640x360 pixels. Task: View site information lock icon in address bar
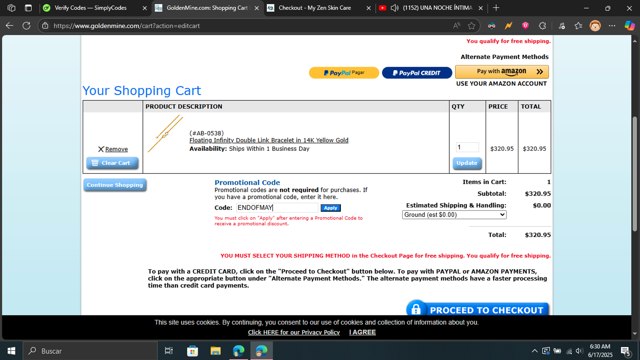click(x=45, y=26)
